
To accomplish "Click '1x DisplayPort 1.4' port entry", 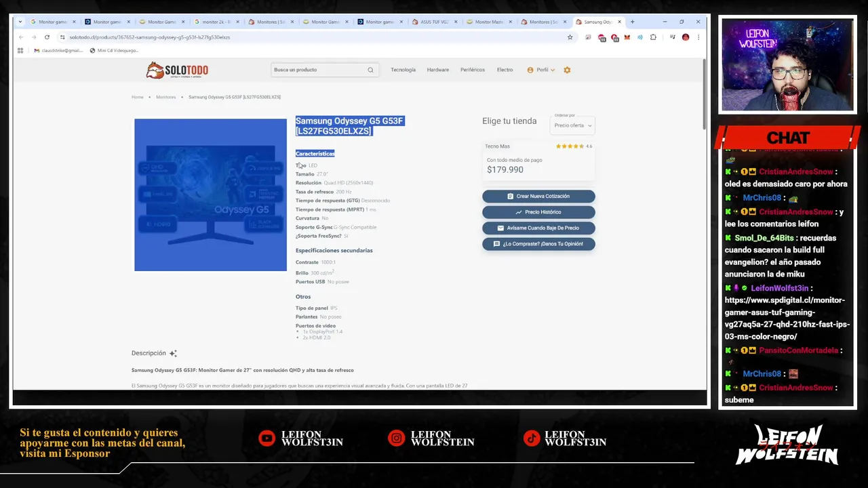I will pyautogui.click(x=322, y=331).
